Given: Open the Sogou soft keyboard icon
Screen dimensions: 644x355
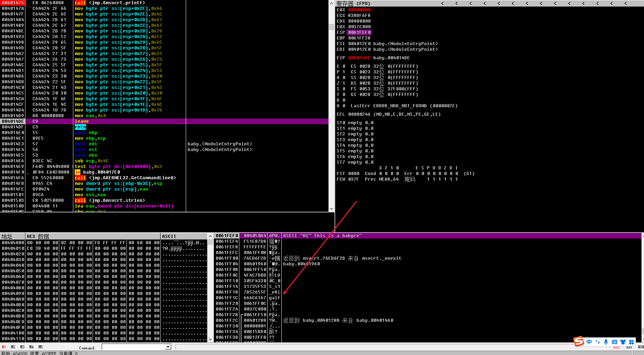Looking at the screenshot, I should click(614, 342).
